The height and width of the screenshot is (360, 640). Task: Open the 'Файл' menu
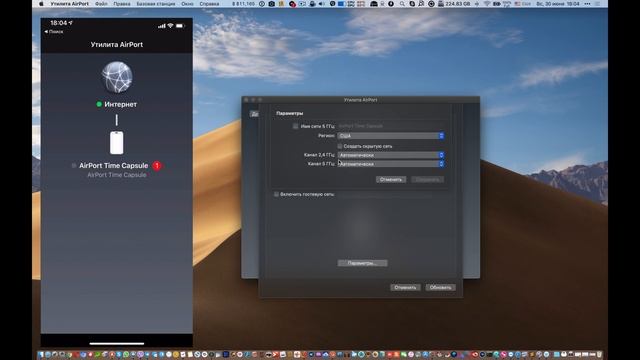[x=101, y=4]
